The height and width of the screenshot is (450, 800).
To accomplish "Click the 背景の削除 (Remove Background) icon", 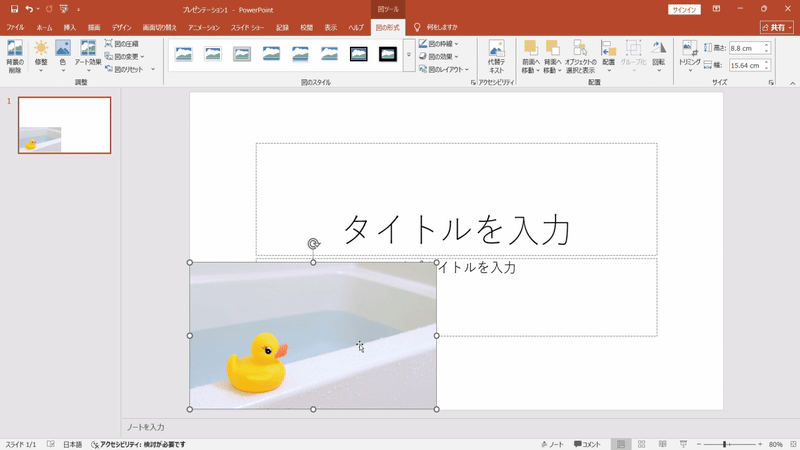I will [15, 56].
